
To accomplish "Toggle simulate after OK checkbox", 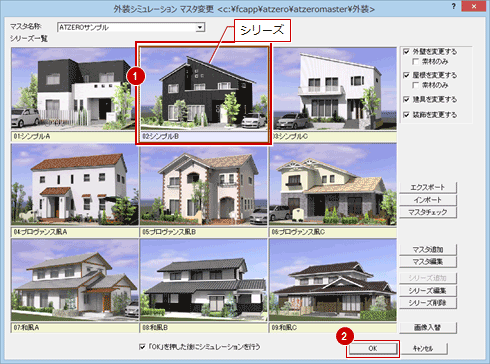I will [142, 347].
